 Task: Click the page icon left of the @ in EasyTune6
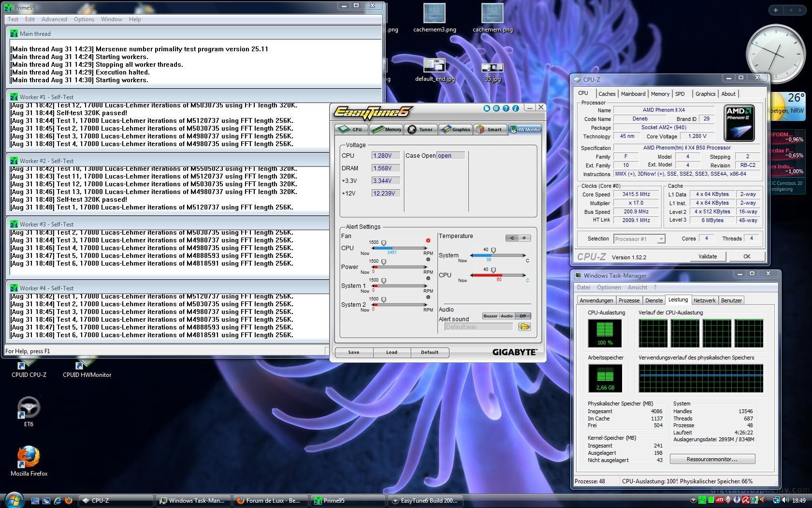(487, 108)
